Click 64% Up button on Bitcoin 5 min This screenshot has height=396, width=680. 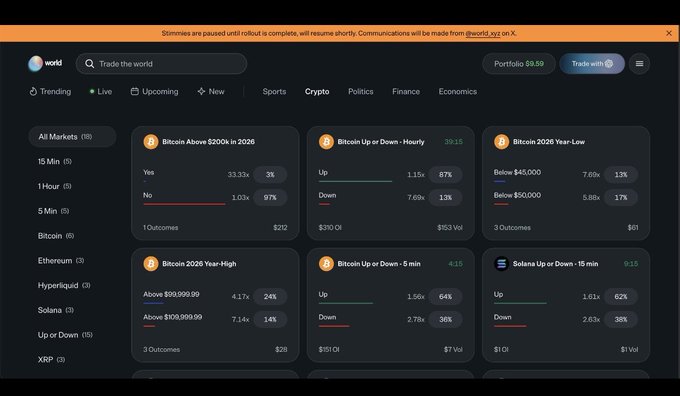tap(445, 297)
